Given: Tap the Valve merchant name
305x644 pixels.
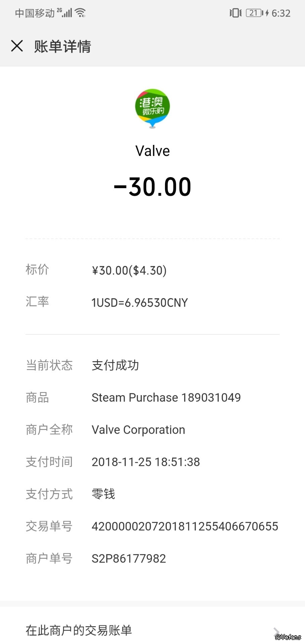Looking at the screenshot, I should [x=153, y=151].
